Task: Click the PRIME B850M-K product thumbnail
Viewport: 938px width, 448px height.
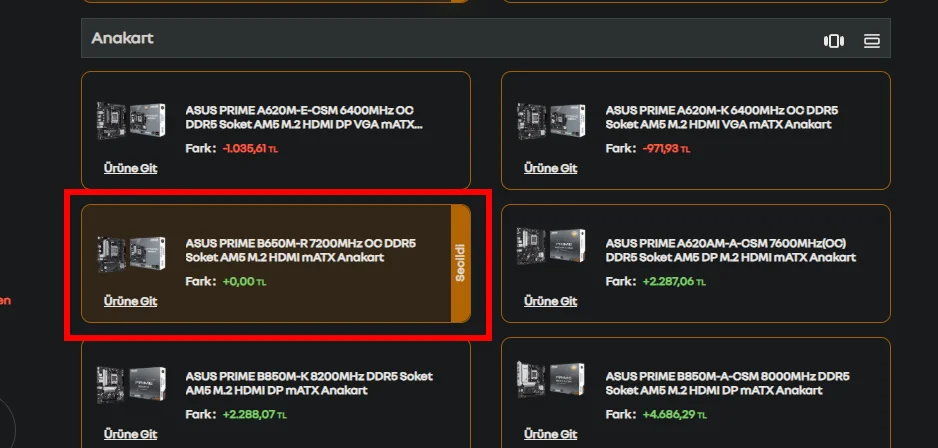Action: (x=131, y=383)
